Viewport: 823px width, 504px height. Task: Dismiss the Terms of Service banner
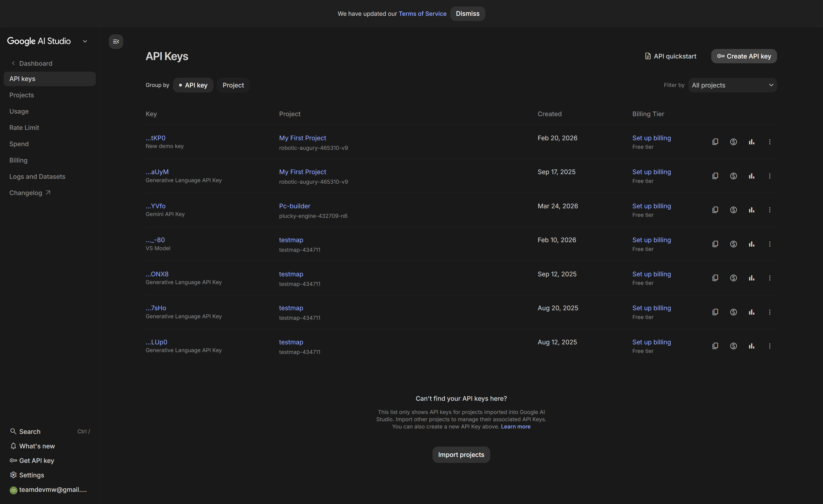[468, 14]
